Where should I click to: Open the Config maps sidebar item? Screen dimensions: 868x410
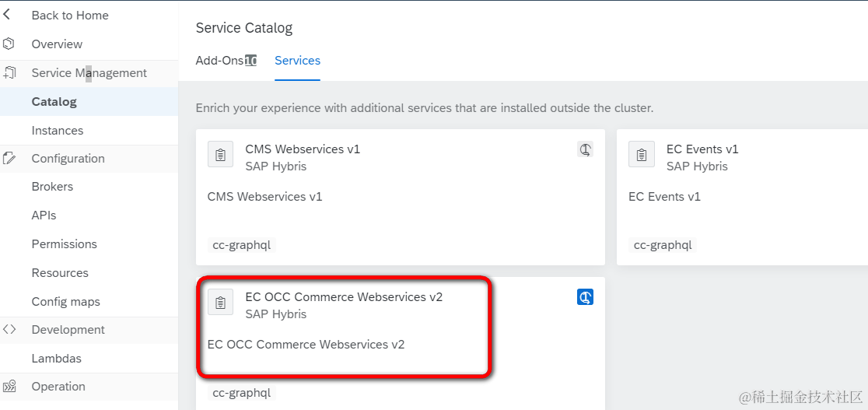pyautogui.click(x=65, y=302)
